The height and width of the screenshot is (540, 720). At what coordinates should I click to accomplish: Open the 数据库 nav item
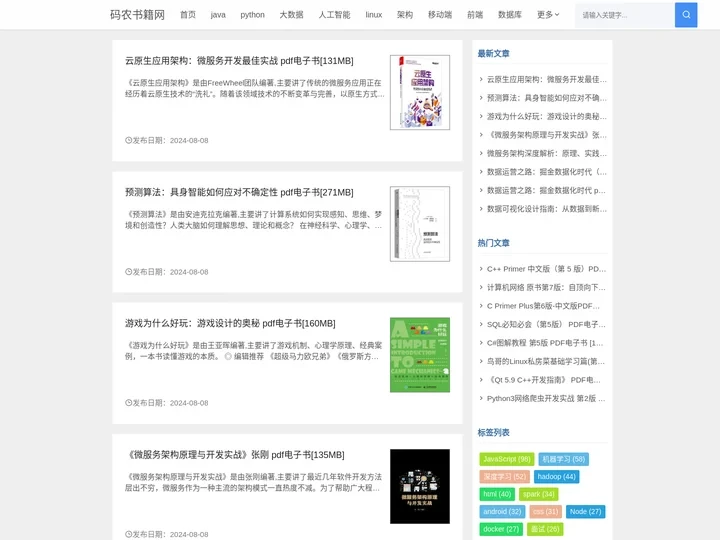(510, 15)
